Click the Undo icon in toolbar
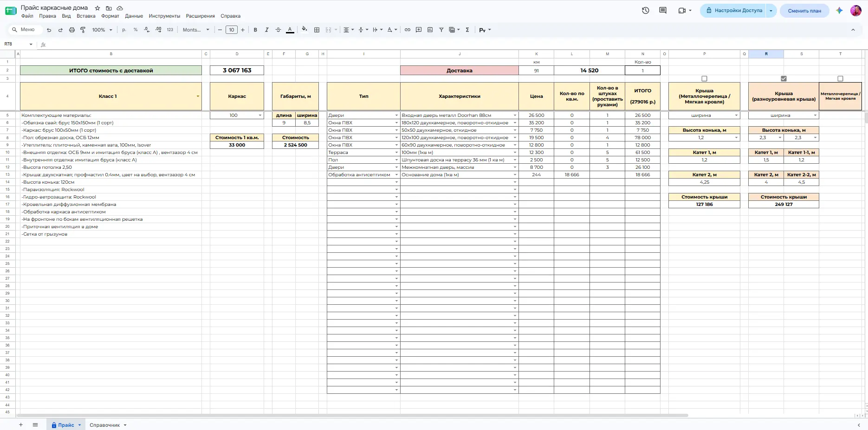 [49, 30]
